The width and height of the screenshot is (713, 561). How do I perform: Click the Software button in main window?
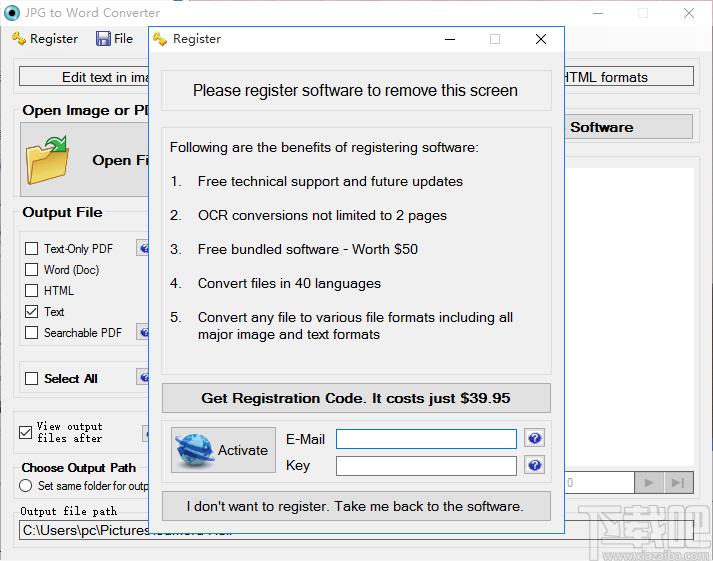pyautogui.click(x=628, y=127)
